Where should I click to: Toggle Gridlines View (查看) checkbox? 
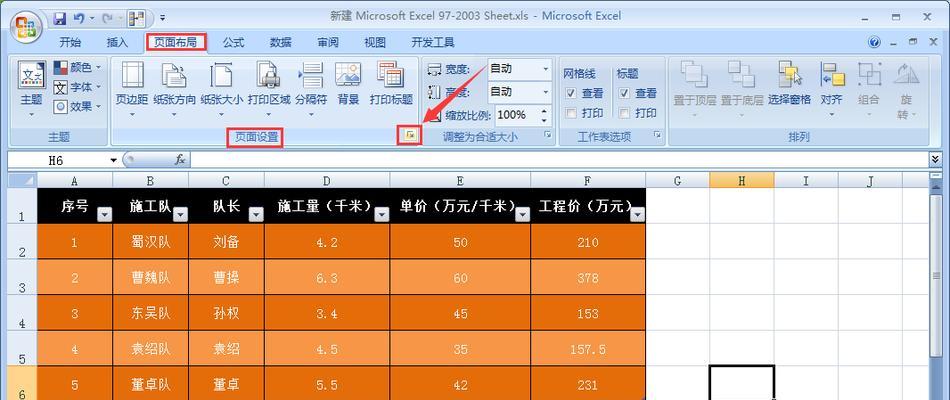(571, 93)
